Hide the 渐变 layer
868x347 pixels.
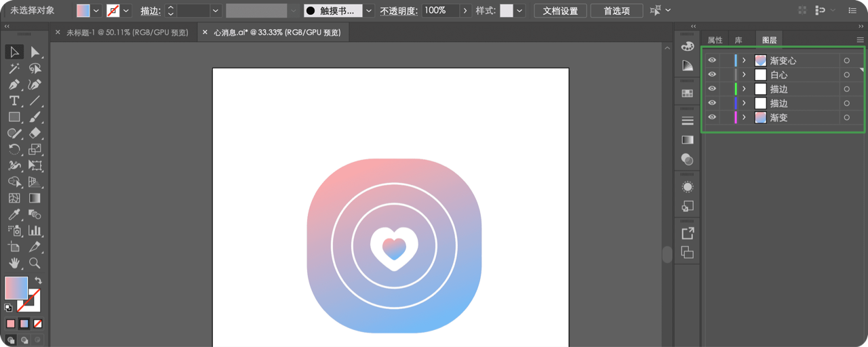[x=712, y=117]
